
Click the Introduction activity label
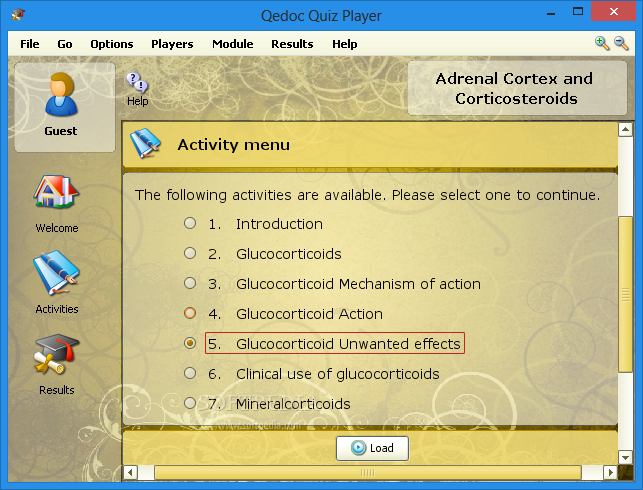point(279,224)
